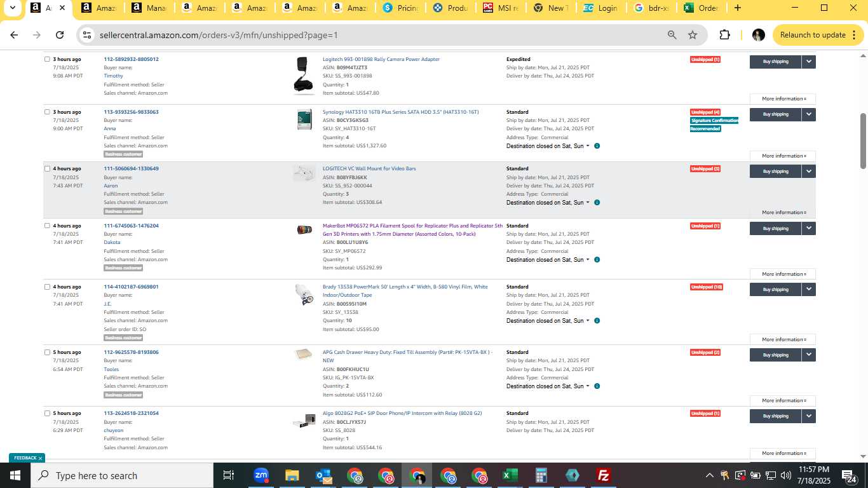Open the Synology HDD product thumbnail
868x488 pixels.
tap(304, 119)
